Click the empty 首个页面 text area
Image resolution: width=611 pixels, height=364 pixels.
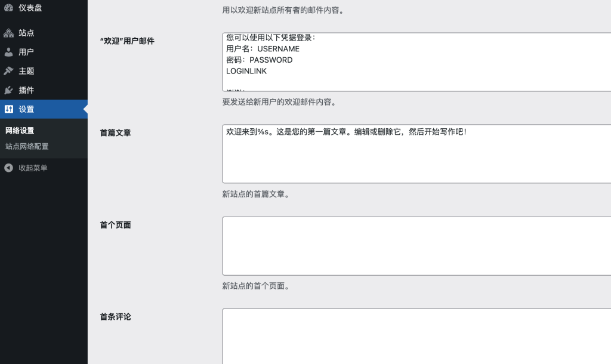tap(416, 246)
